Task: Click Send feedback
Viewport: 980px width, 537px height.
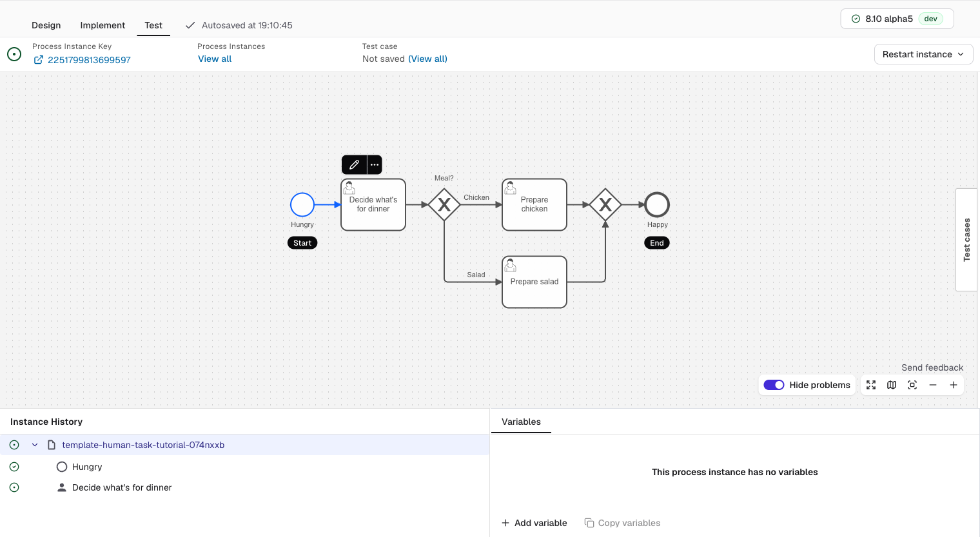Action: tap(932, 367)
